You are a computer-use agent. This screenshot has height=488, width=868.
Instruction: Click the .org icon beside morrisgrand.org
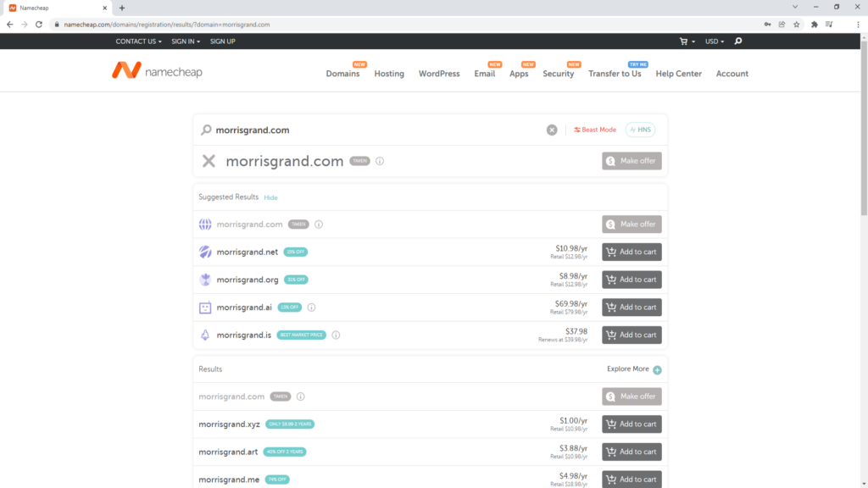(x=205, y=280)
